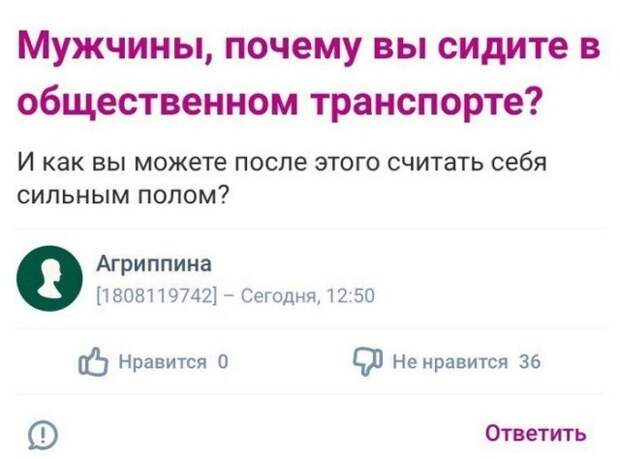Open the green silhouette user avatar
Image resolution: width=620 pixels, height=459 pixels.
point(49,278)
